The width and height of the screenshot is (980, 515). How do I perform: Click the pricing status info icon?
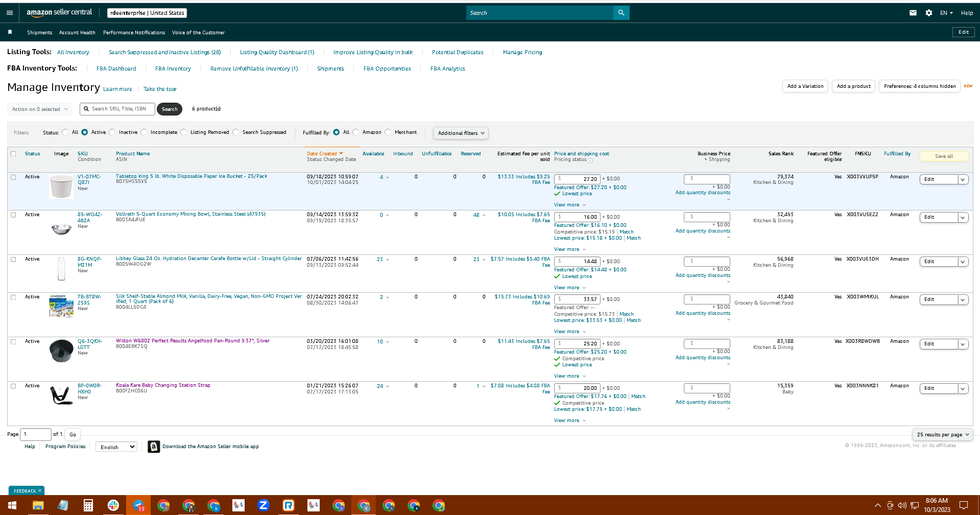[x=590, y=160]
